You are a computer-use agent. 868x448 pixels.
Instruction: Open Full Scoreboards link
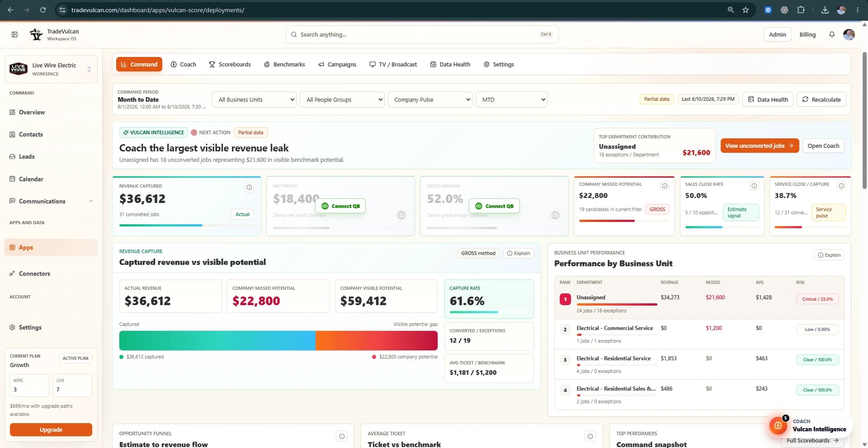pyautogui.click(x=812, y=440)
